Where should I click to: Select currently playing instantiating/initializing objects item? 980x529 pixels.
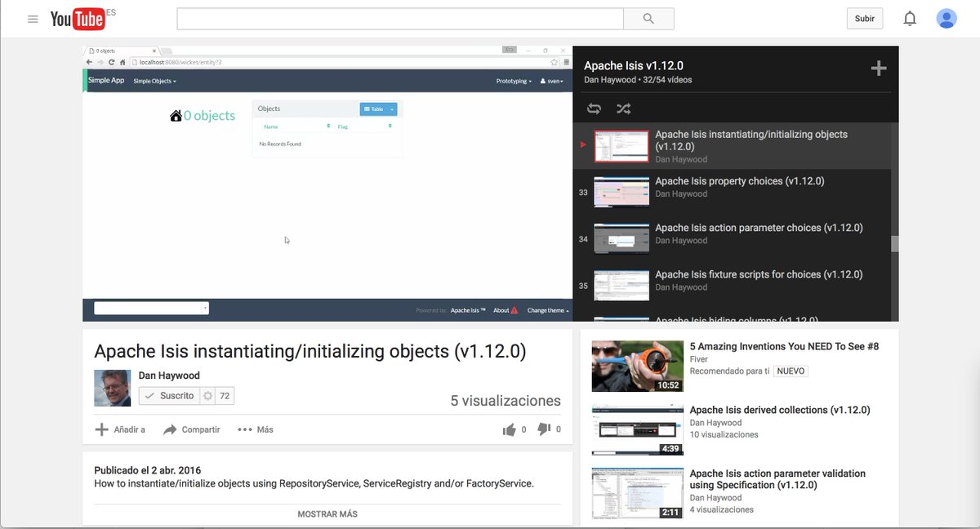click(733, 146)
